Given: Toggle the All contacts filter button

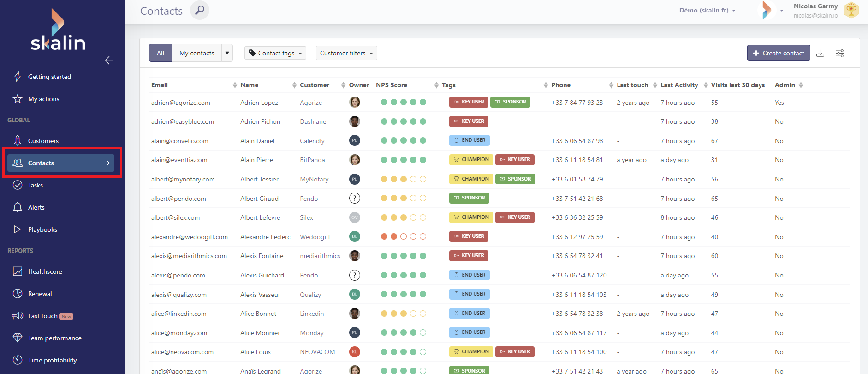Looking at the screenshot, I should tap(160, 53).
